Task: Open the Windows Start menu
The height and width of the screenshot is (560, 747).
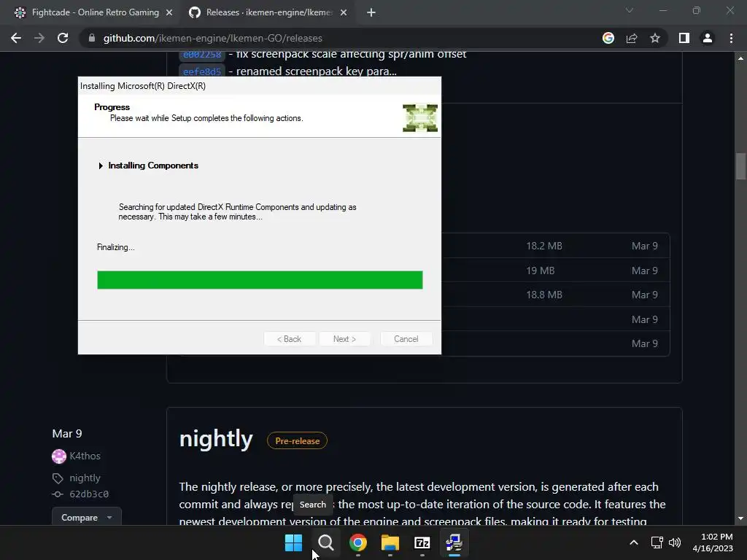Action: click(293, 542)
